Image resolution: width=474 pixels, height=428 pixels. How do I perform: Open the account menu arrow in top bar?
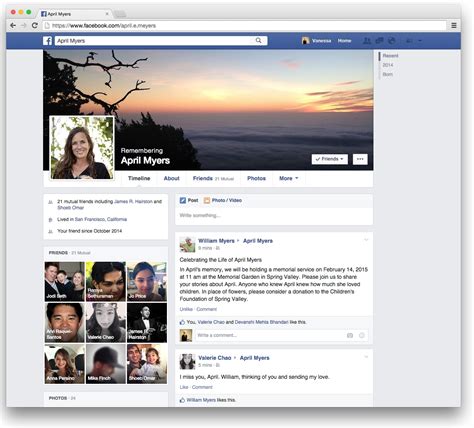420,41
